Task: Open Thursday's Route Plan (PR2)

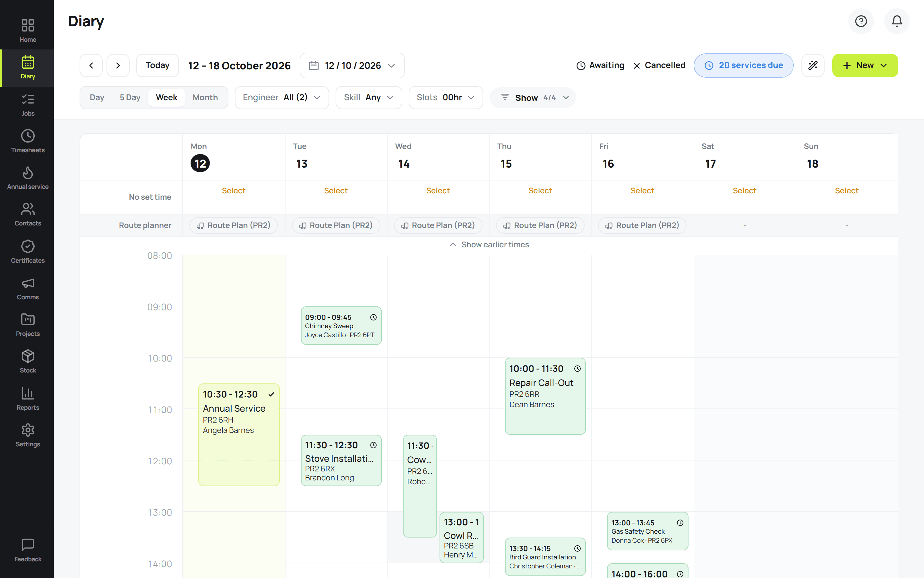Action: click(x=540, y=225)
